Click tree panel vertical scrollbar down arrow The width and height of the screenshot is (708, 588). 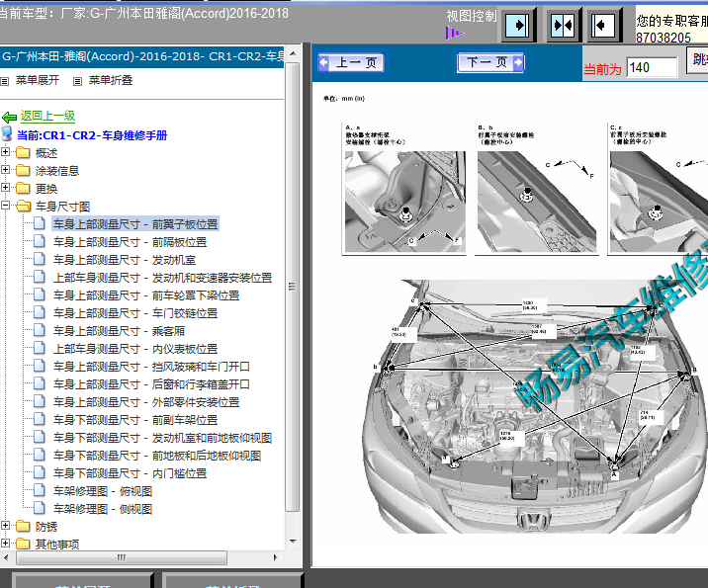[293, 541]
